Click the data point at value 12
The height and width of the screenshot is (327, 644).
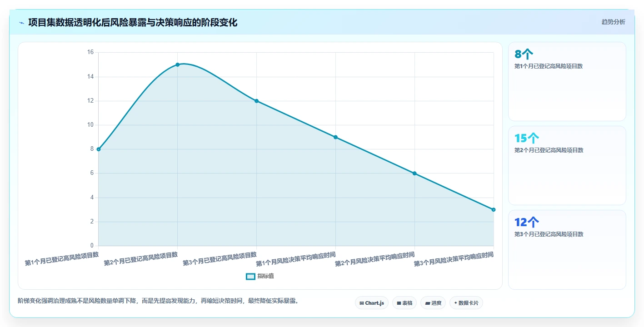(x=256, y=101)
